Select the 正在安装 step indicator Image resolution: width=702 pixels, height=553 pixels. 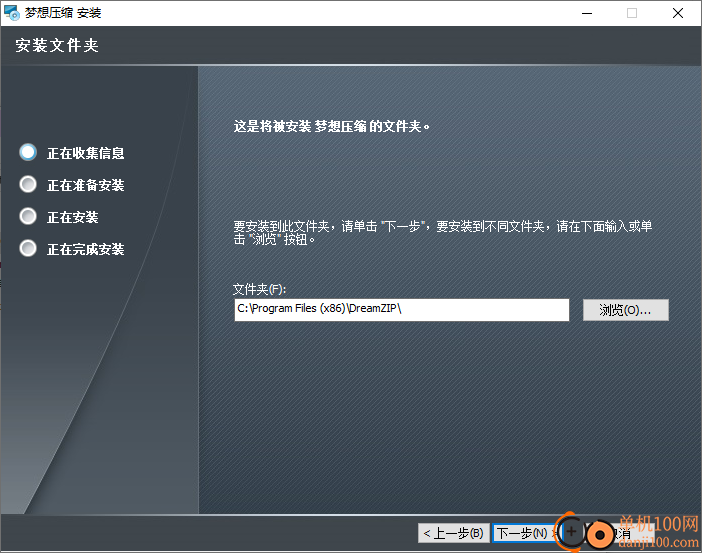tap(28, 217)
